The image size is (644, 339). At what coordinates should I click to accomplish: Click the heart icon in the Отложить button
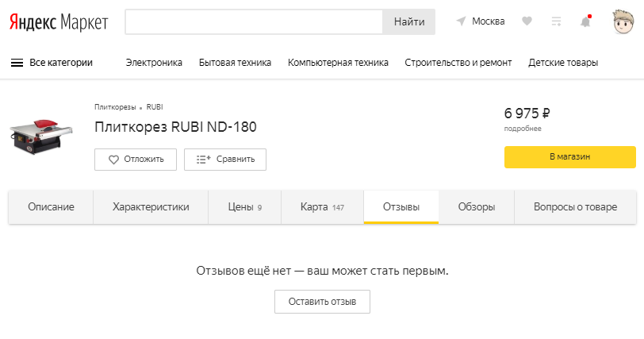tap(113, 160)
